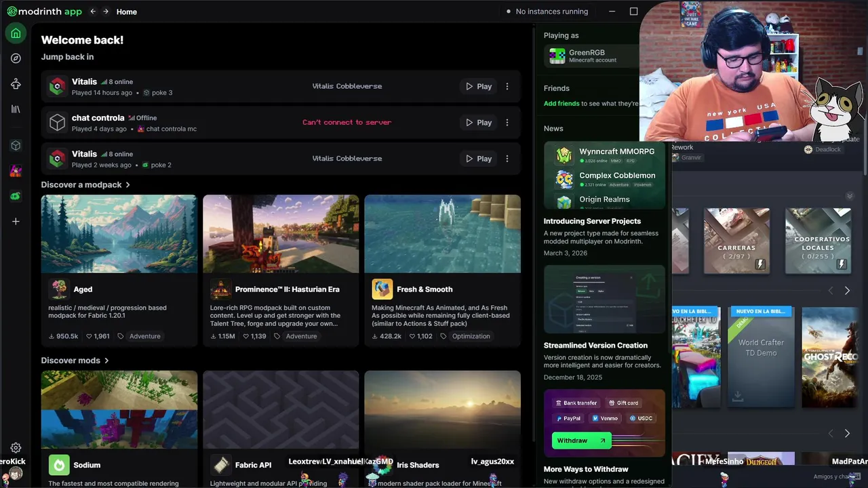Click the Add friends link
Screen dimensions: 868x488
[x=561, y=104]
